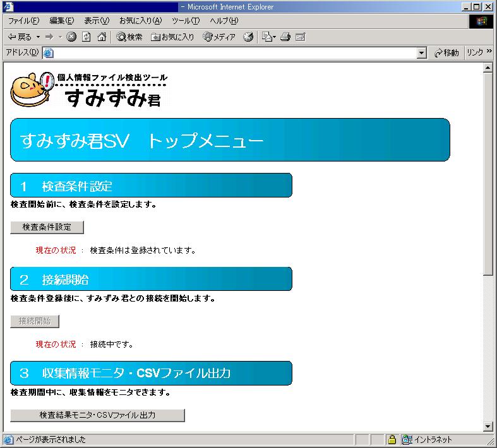Click the Print toolbar icon

(x=285, y=37)
